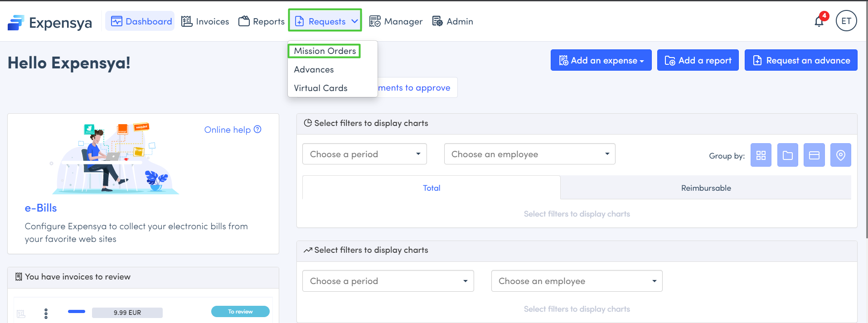
Task: Switch to the Reimbursable chart tab
Action: [x=706, y=188]
